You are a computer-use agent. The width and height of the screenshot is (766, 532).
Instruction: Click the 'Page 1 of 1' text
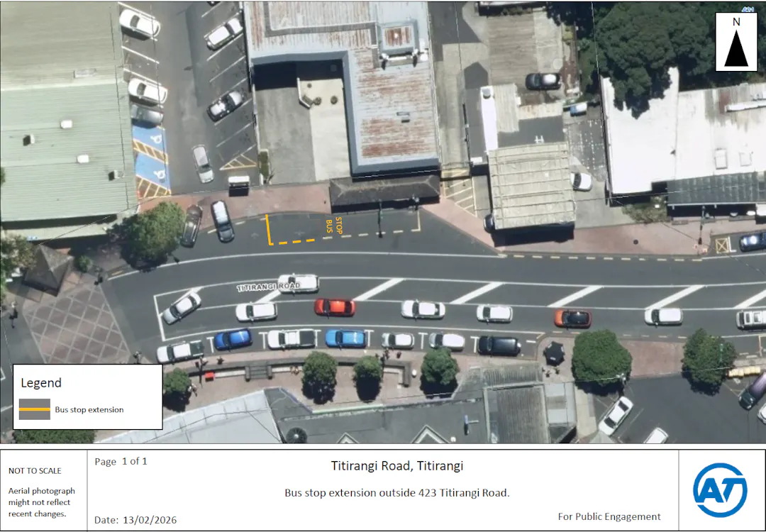pyautogui.click(x=121, y=462)
